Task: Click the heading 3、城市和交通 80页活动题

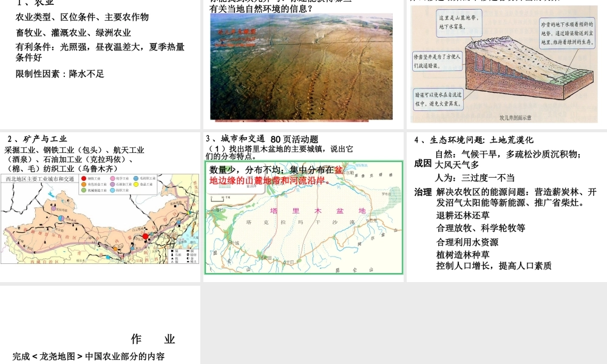Action: tap(262, 139)
